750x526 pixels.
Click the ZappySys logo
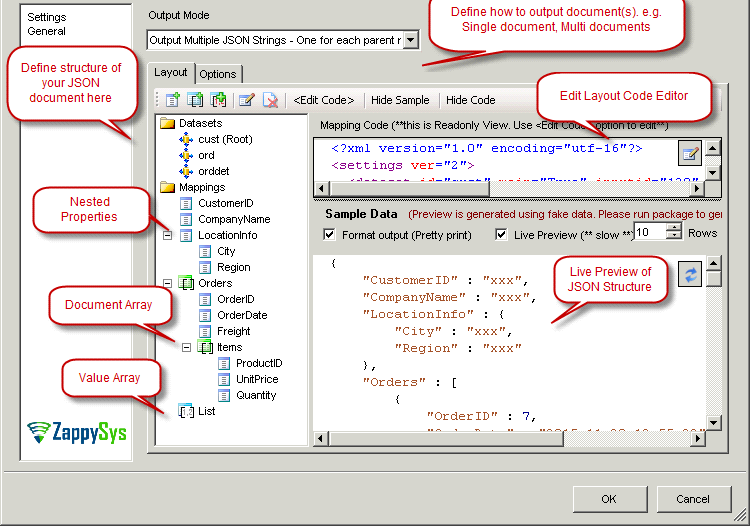coord(77,432)
